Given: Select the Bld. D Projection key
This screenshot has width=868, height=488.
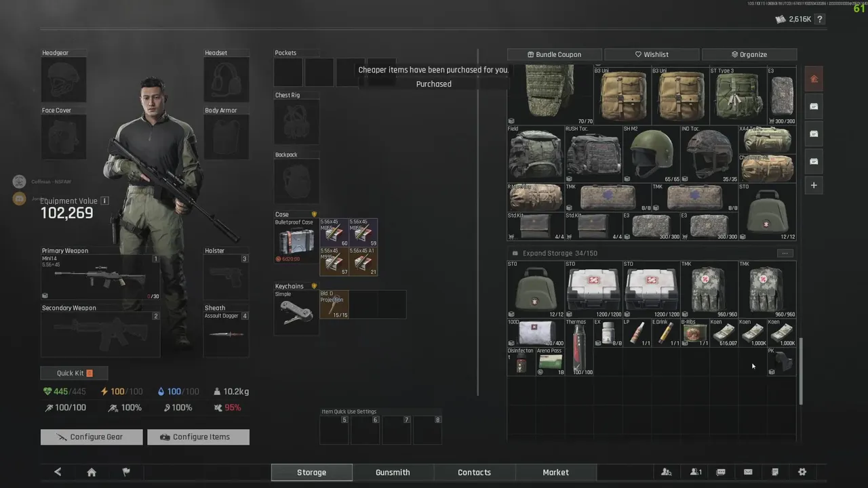Looking at the screenshot, I should [334, 304].
